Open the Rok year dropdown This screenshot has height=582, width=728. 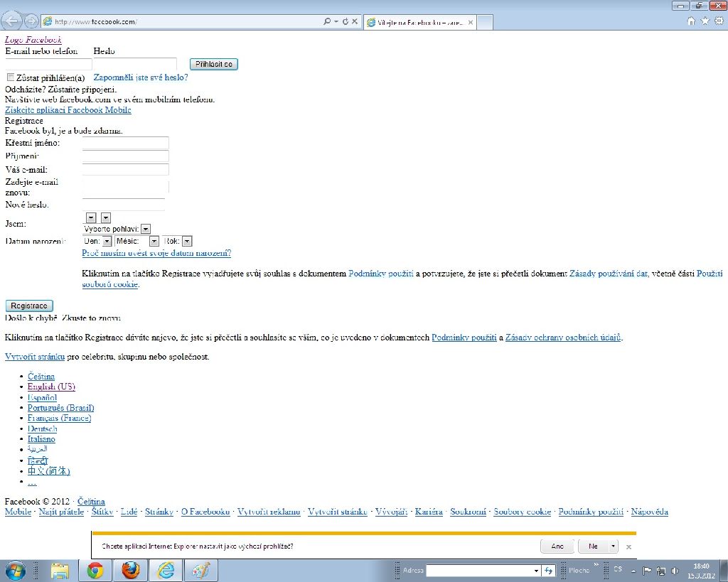187,242
